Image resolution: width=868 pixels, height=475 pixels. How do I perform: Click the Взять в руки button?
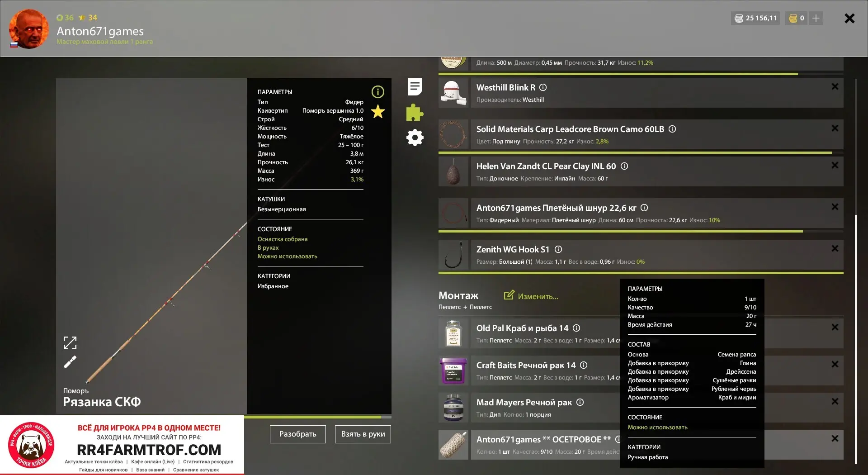(x=363, y=434)
